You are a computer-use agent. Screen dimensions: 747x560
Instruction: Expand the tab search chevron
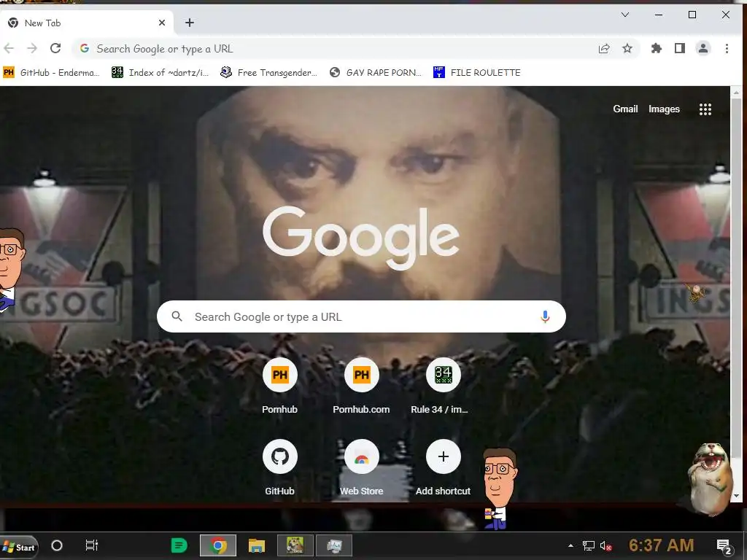pyautogui.click(x=625, y=15)
